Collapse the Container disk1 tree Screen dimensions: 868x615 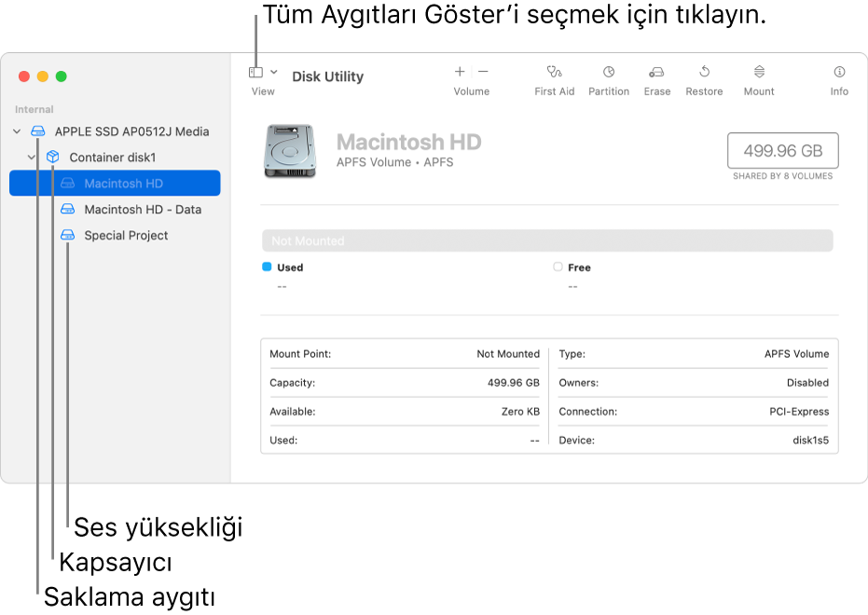(32, 157)
